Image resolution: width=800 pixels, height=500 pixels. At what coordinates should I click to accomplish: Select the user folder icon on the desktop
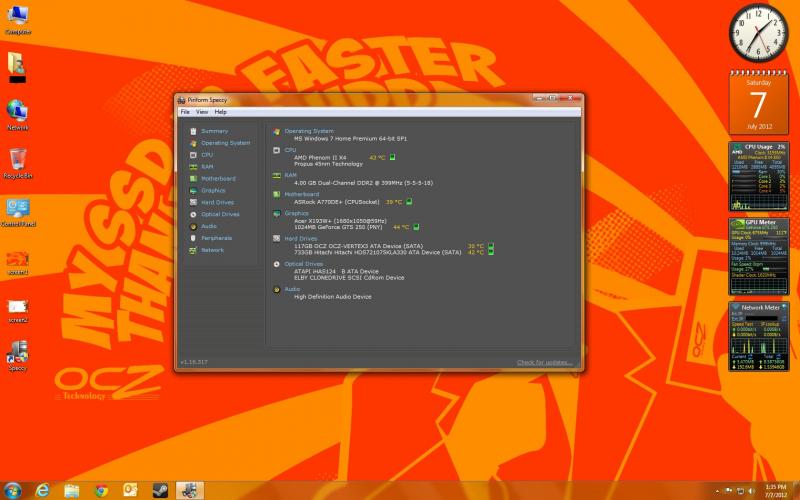point(17,67)
